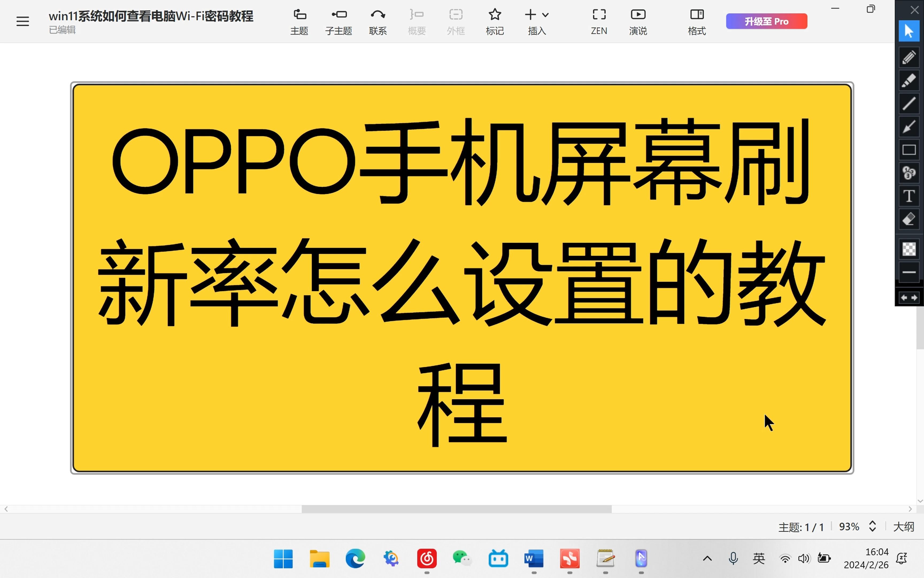Open File Explorer from taskbar
The width and height of the screenshot is (924, 578).
(x=319, y=559)
